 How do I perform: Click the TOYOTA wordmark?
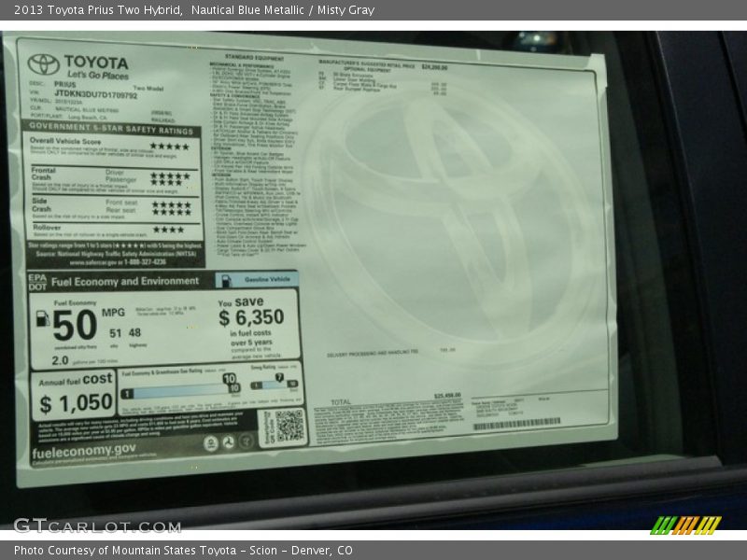click(96, 62)
